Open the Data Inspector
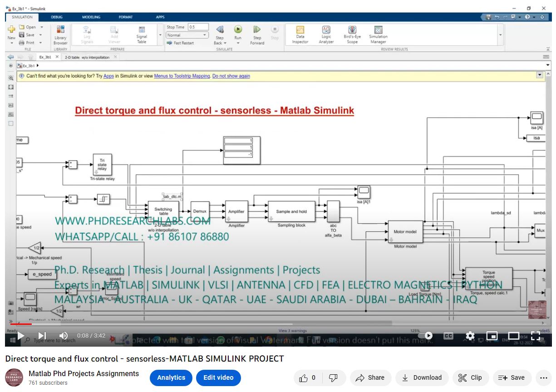The width and height of the screenshot is (556, 392). [x=300, y=34]
